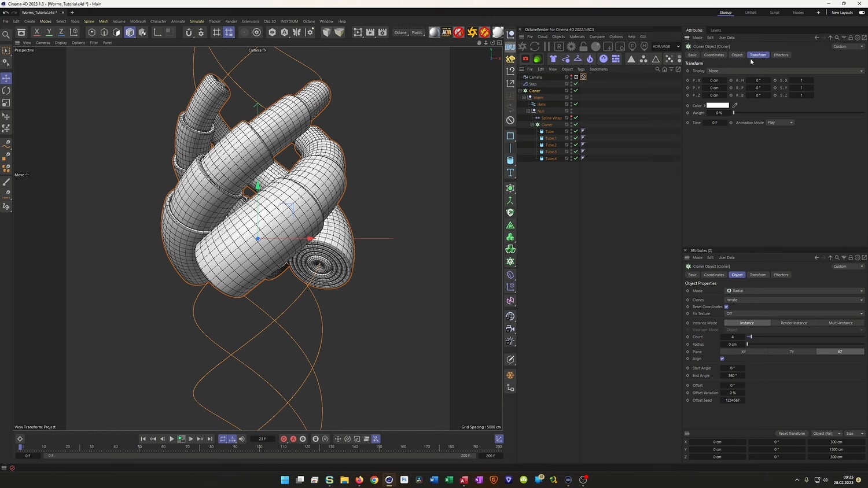Click the white cursor eyedropper beside Color swatch

point(735,105)
